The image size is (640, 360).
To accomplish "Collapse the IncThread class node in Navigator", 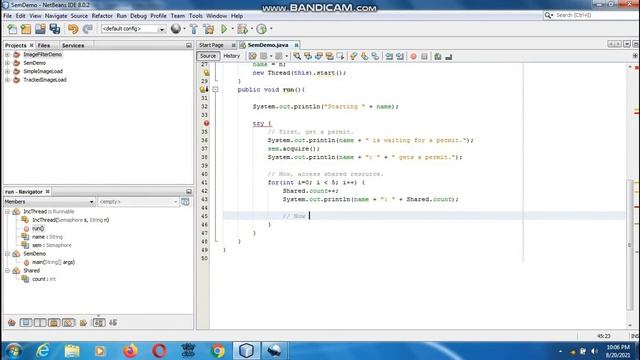I will [x=7, y=211].
